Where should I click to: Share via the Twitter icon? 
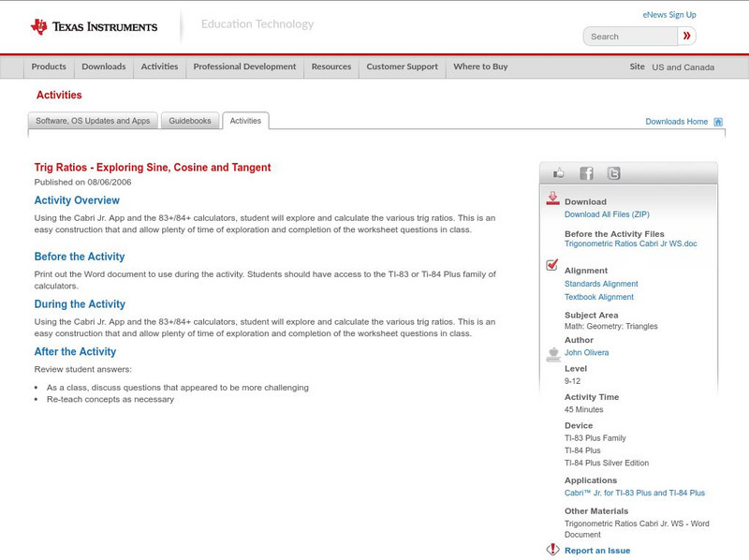coord(613,173)
